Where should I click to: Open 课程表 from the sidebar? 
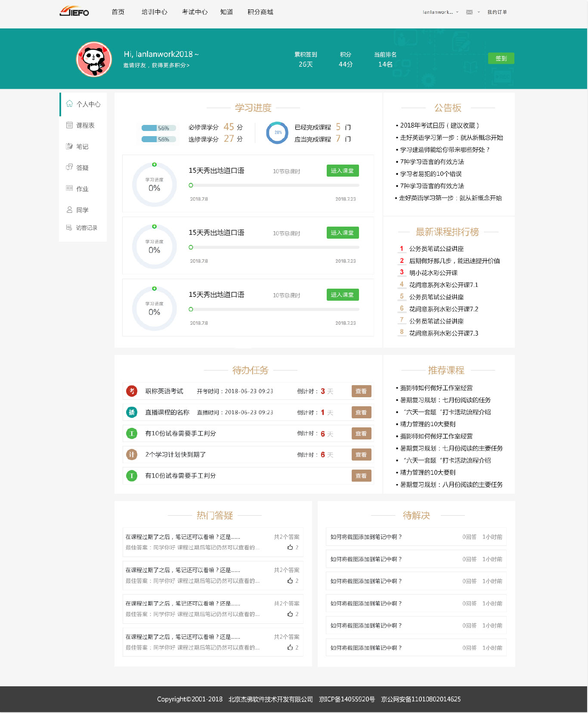(x=85, y=125)
